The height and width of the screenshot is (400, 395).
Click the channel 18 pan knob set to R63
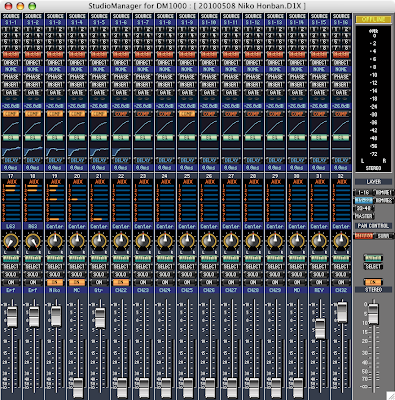click(33, 241)
